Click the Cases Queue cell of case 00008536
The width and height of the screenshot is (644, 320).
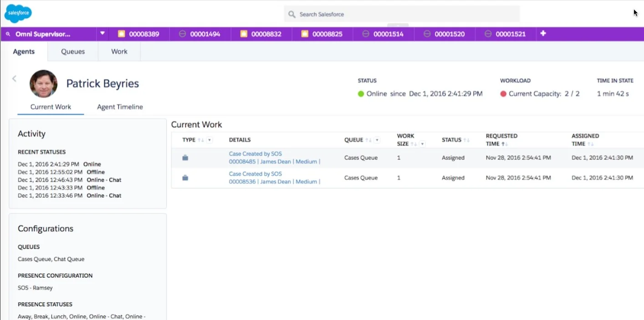(361, 178)
